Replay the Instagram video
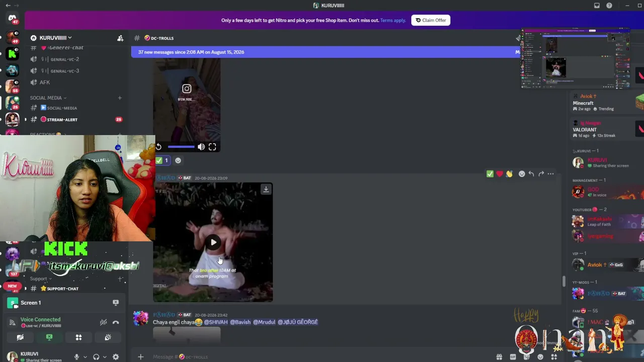The width and height of the screenshot is (644, 362). click(158, 147)
